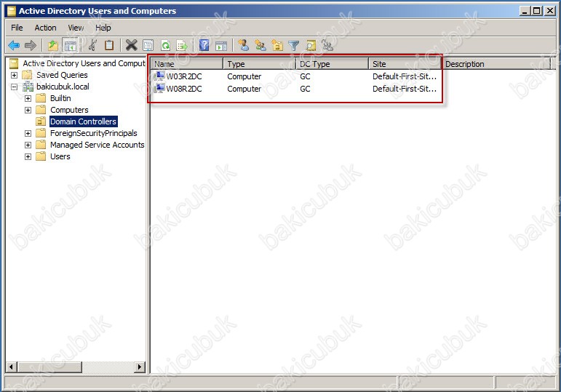Click the Refresh toolbar icon

point(165,45)
